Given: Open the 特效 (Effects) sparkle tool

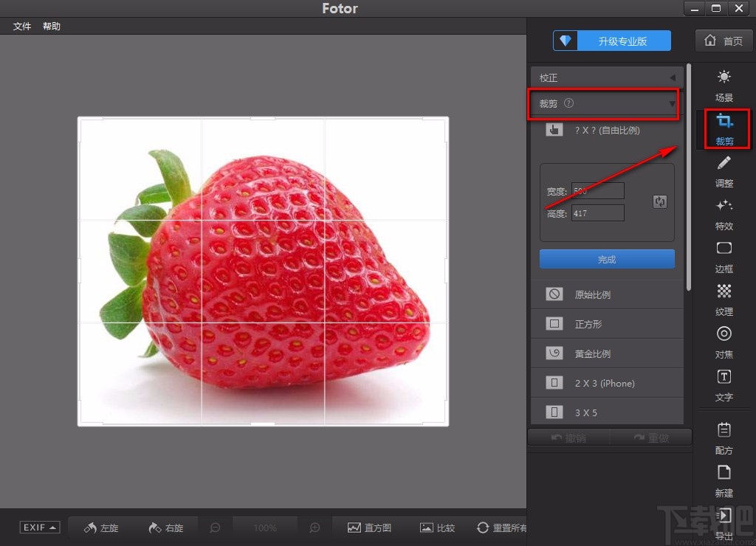Looking at the screenshot, I should (x=724, y=213).
